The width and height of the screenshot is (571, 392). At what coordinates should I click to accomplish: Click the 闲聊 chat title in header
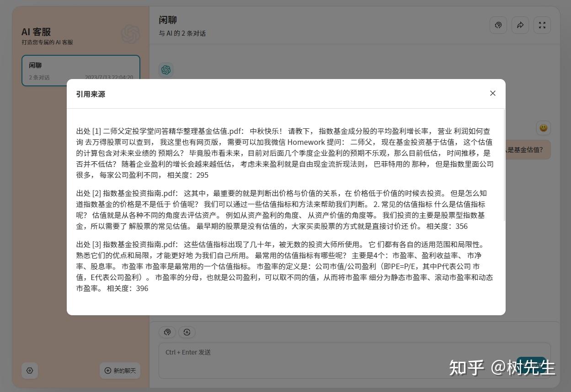[x=168, y=20]
